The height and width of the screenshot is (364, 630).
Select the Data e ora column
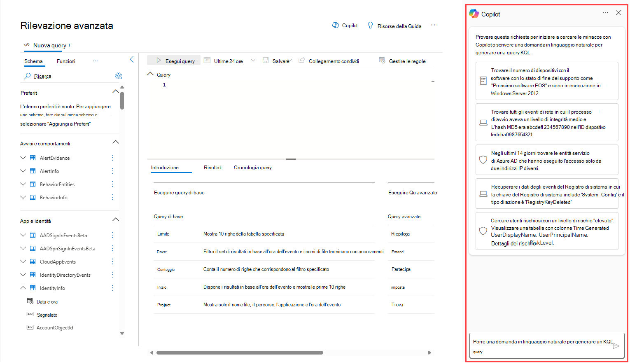[47, 302]
